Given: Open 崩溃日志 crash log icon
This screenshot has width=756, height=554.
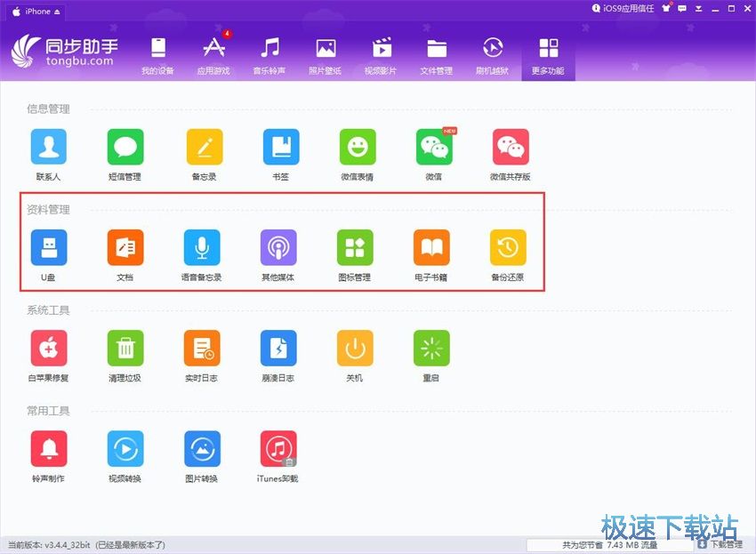Looking at the screenshot, I should click(x=278, y=348).
